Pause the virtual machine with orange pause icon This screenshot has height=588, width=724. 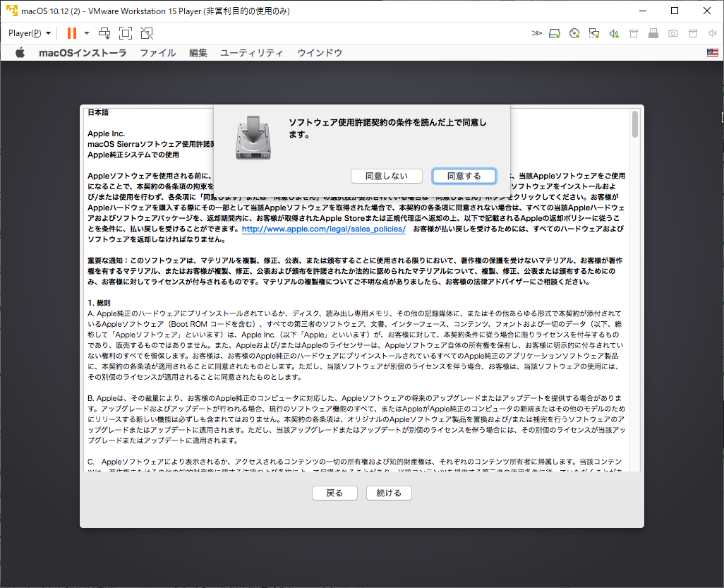pos(71,33)
